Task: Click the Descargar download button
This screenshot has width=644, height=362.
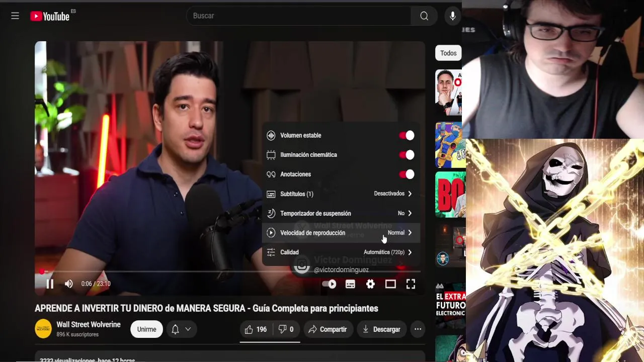Action: click(x=381, y=329)
